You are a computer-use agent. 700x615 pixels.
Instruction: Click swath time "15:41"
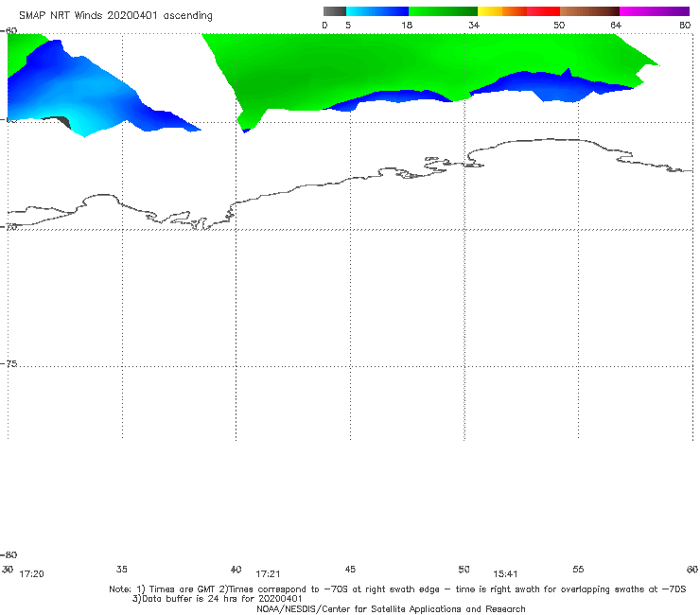click(x=505, y=574)
